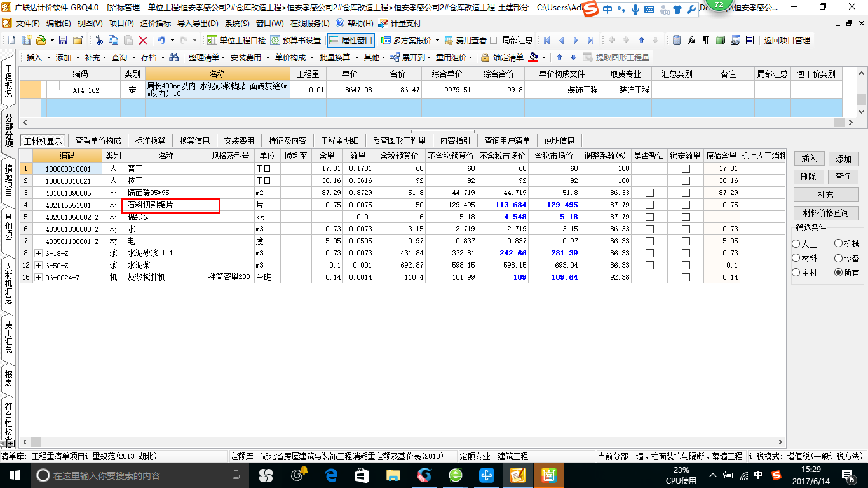Image resolution: width=868 pixels, height=488 pixels.
Task: Click the Windows search box
Action: pos(139,475)
